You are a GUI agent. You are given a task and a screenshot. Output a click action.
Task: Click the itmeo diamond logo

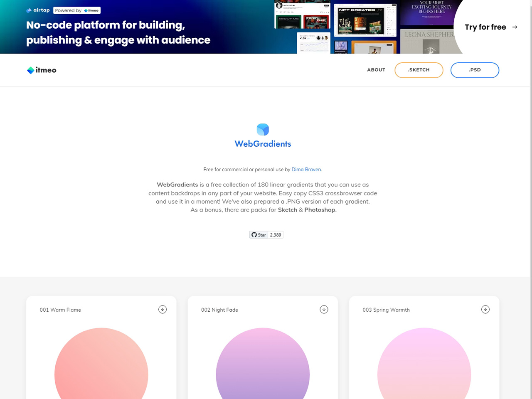coord(30,70)
